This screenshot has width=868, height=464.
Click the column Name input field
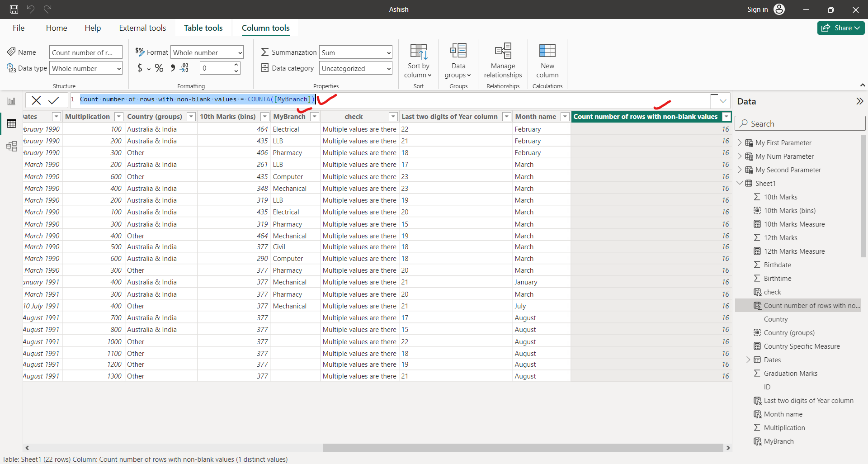[86, 52]
